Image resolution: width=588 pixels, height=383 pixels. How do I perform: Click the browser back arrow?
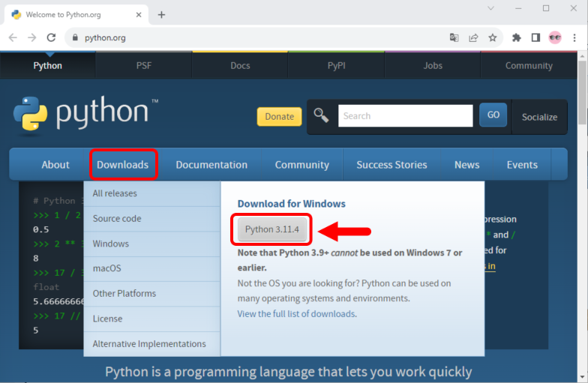[x=13, y=37]
